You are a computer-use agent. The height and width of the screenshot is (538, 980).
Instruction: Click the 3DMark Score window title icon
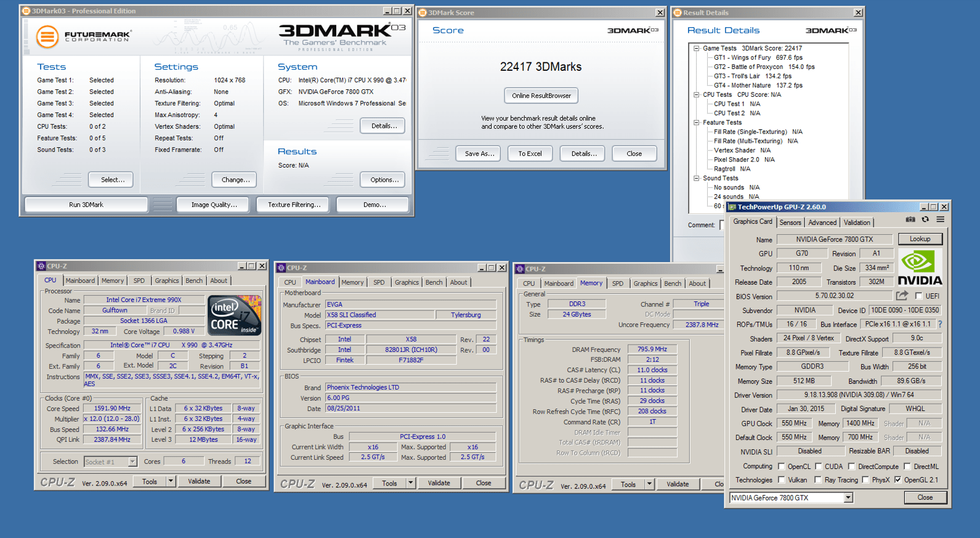(423, 12)
